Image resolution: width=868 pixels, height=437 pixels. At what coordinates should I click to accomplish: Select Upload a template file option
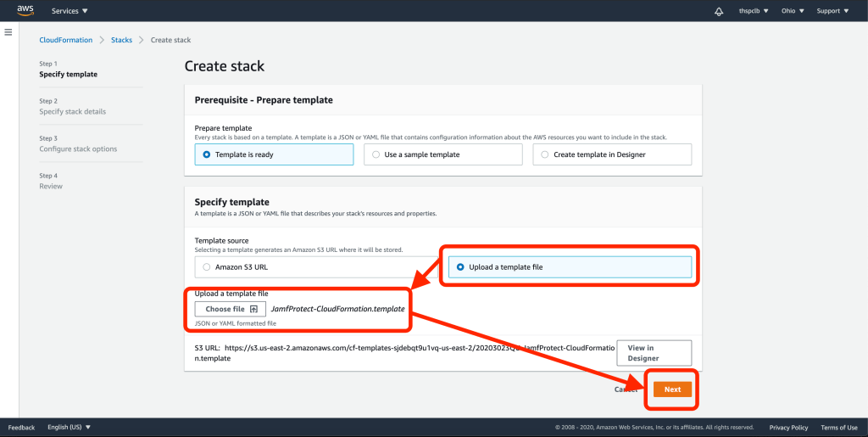point(460,267)
